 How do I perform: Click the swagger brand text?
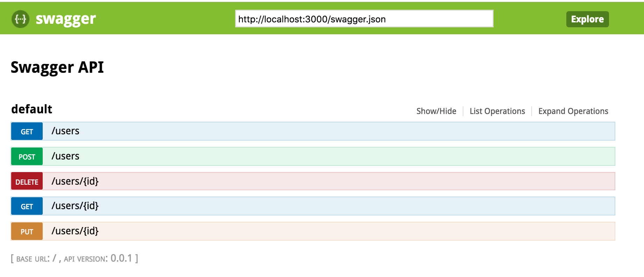[x=65, y=19]
